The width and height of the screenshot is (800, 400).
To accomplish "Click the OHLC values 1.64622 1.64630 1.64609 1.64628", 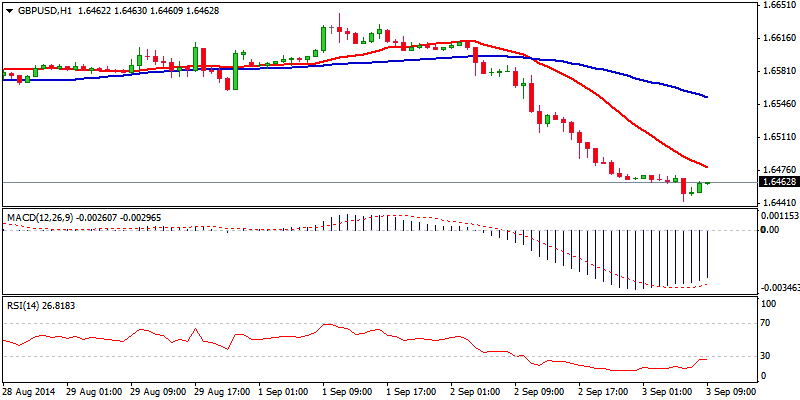I will 148,10.
